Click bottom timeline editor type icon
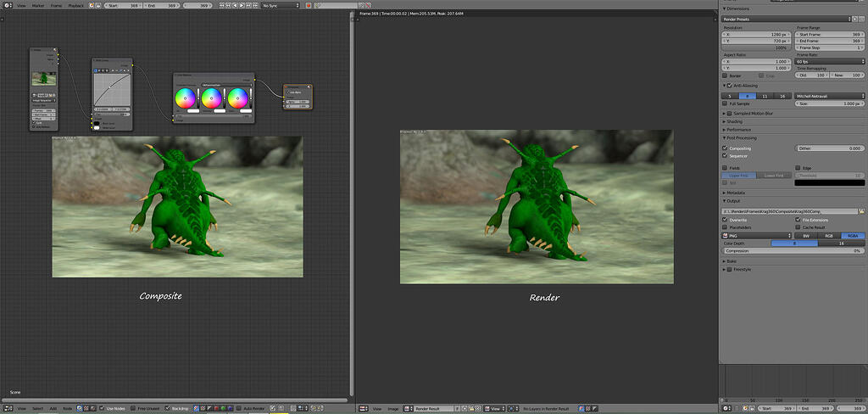The height and width of the screenshot is (414, 868). tap(726, 408)
